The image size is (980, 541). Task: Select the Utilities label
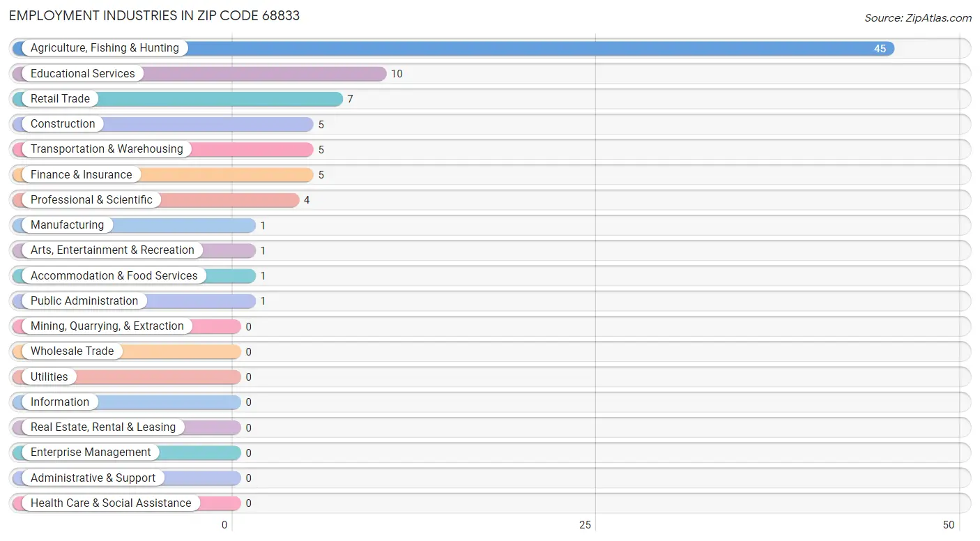click(x=49, y=376)
